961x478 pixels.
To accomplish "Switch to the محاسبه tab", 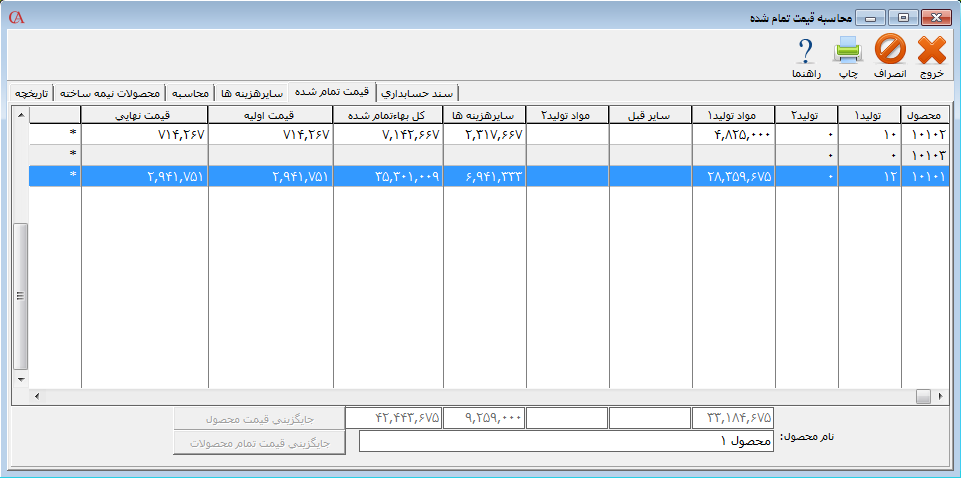I will [x=189, y=92].
